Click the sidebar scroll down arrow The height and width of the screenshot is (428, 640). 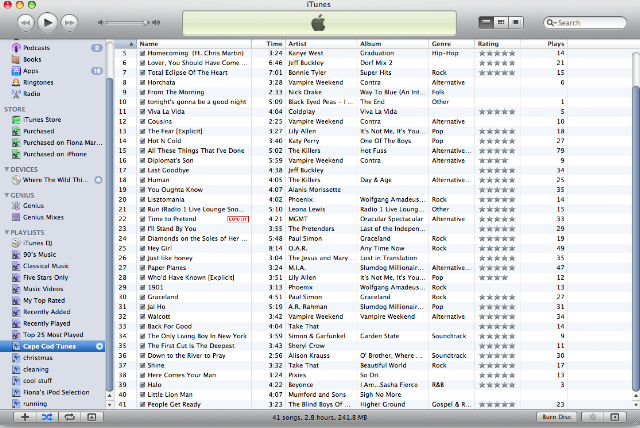tap(109, 405)
